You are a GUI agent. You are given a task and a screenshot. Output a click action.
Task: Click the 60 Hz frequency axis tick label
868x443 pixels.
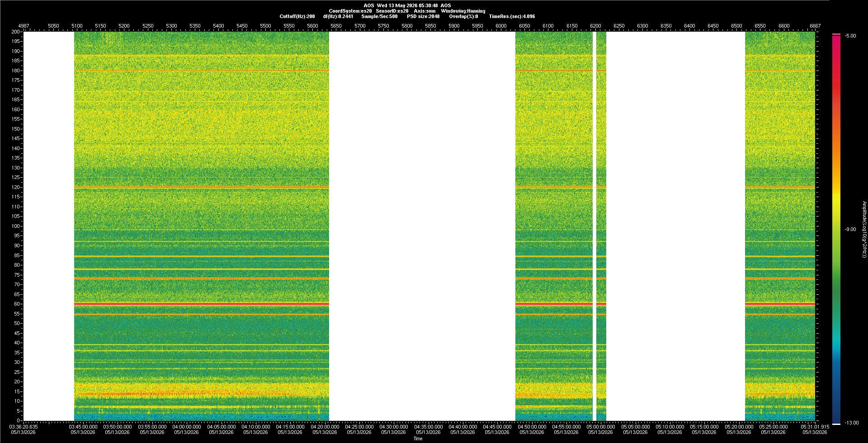point(17,304)
